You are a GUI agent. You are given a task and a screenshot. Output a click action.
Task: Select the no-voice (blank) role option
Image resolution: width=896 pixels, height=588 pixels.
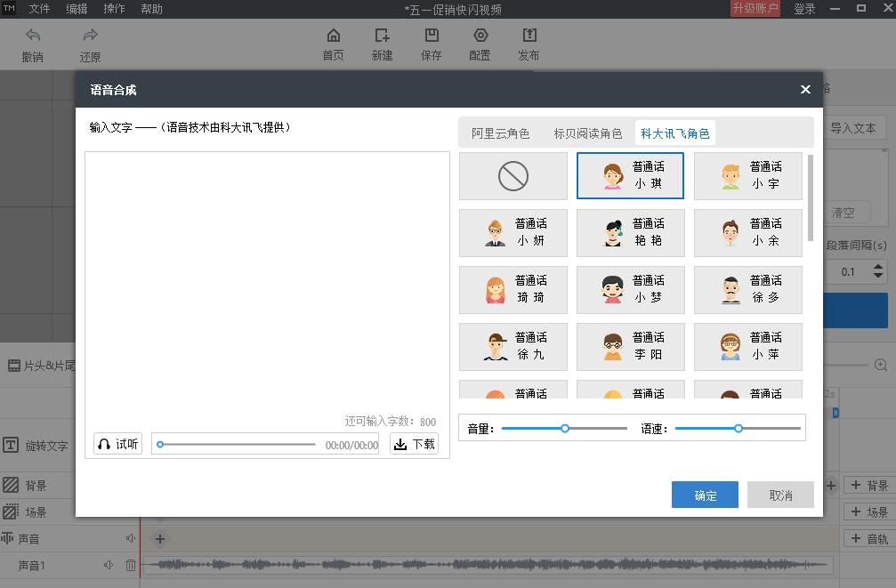pos(513,176)
